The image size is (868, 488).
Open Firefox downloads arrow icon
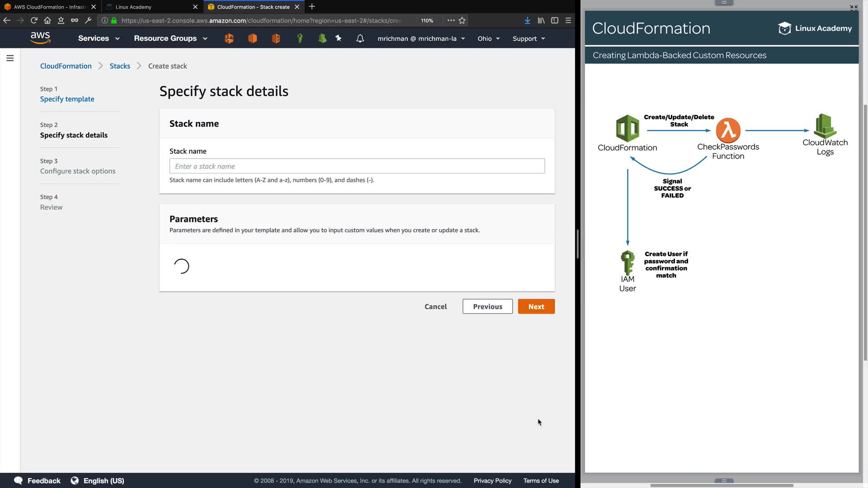tap(527, 20)
